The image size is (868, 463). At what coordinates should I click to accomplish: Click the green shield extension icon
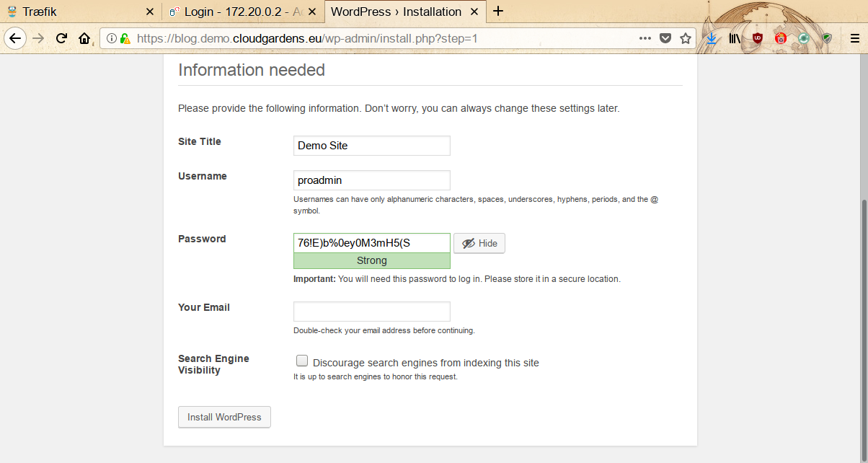click(x=827, y=38)
